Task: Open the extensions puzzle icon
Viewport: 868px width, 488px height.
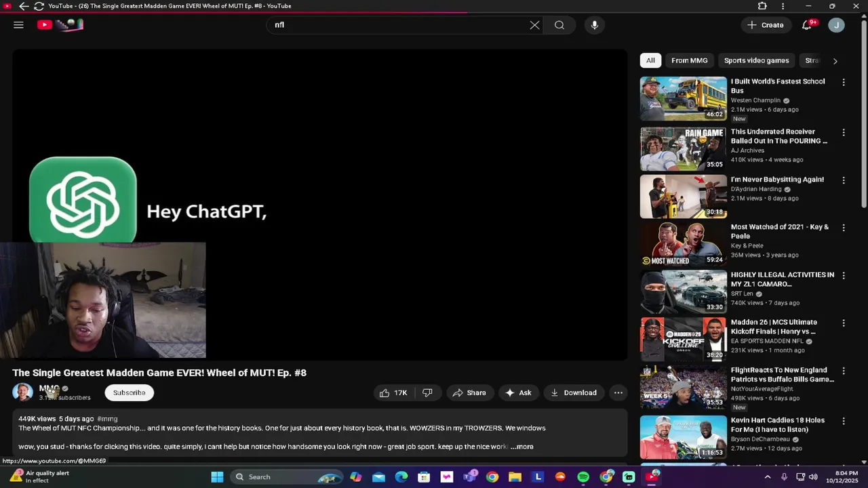Action: (x=762, y=6)
